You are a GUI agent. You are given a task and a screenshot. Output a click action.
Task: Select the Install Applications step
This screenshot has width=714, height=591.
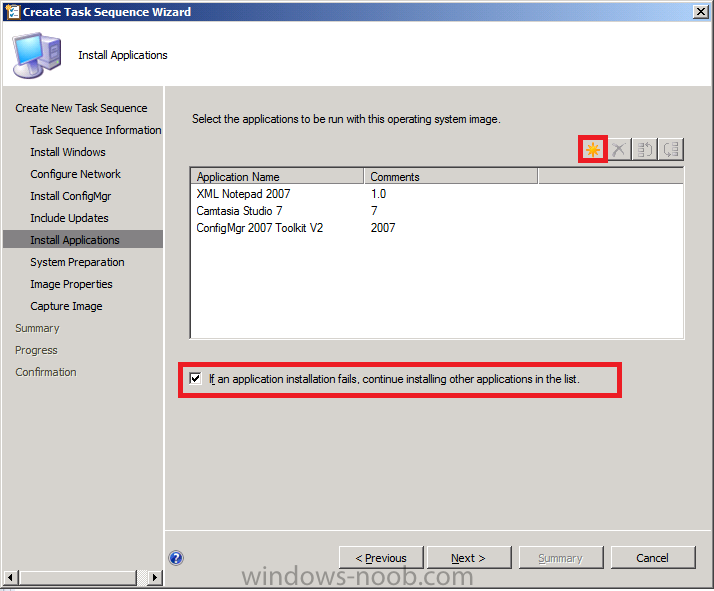[x=83, y=240]
